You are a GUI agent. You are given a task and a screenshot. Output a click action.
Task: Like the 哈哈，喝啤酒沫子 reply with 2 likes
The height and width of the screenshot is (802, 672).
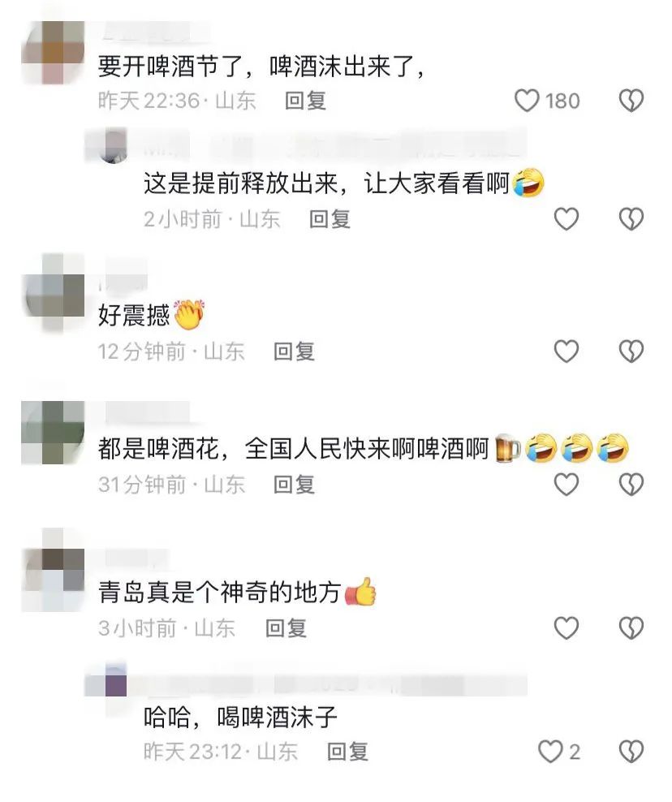[x=550, y=752]
